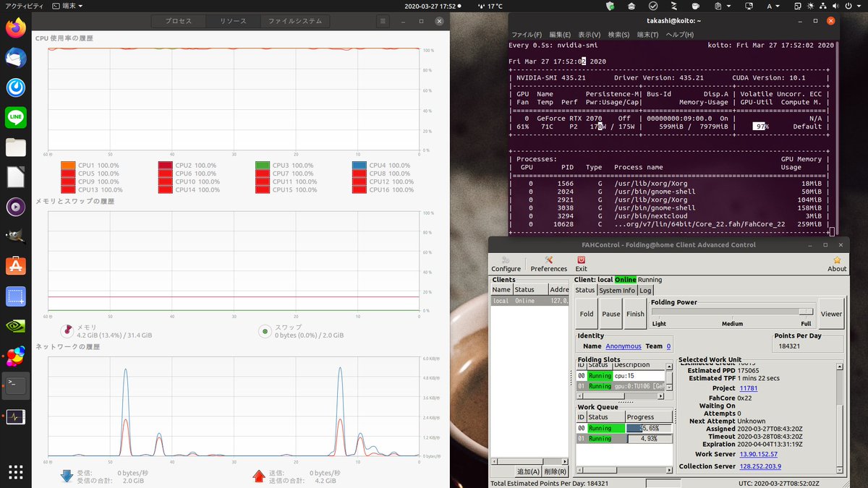Open the Viewer button in FAHControl
868x488 pixels.
point(831,314)
